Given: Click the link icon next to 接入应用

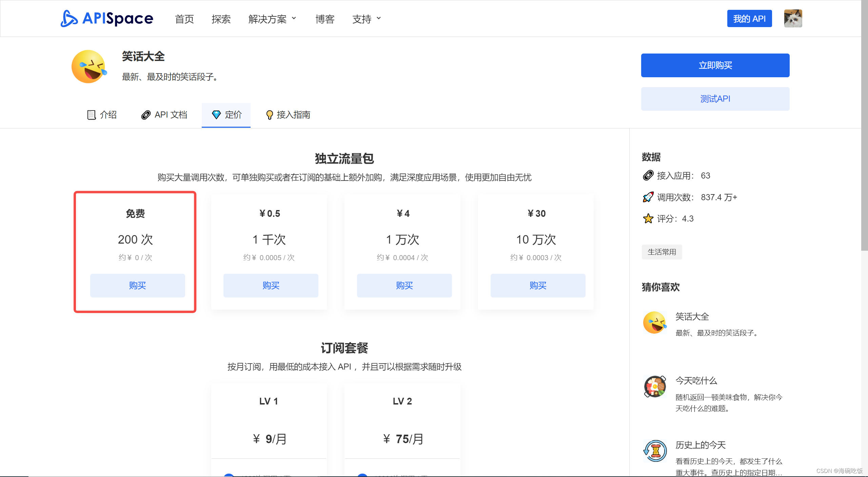Looking at the screenshot, I should tap(648, 175).
